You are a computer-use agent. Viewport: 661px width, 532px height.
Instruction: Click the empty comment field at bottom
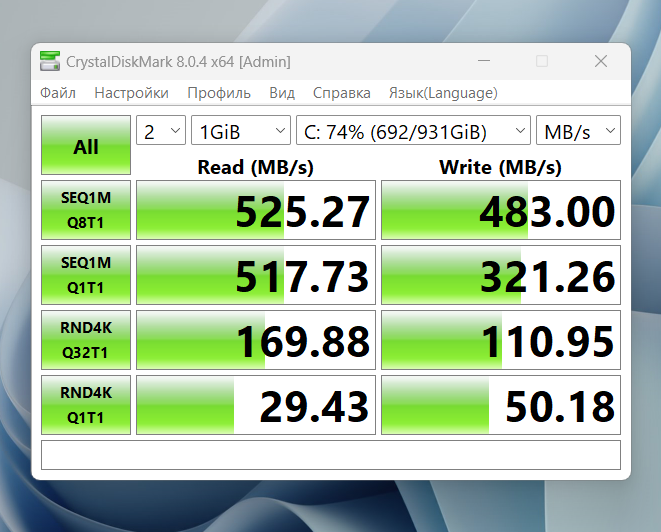(x=331, y=455)
